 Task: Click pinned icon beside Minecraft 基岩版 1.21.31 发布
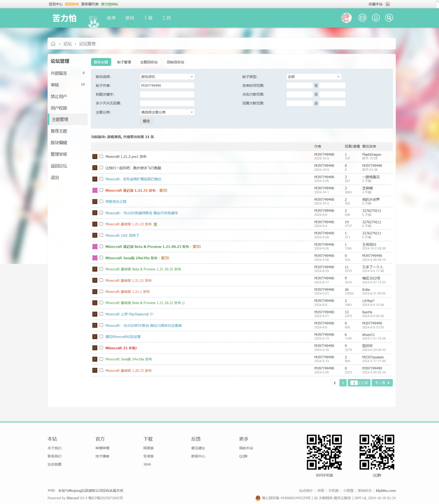pos(95,190)
